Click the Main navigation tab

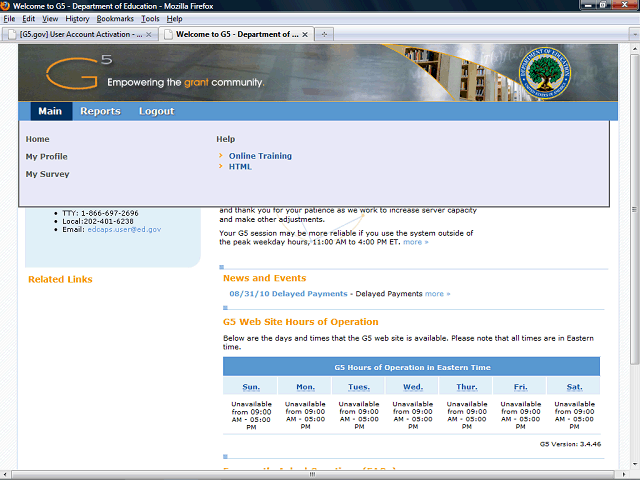coord(51,111)
